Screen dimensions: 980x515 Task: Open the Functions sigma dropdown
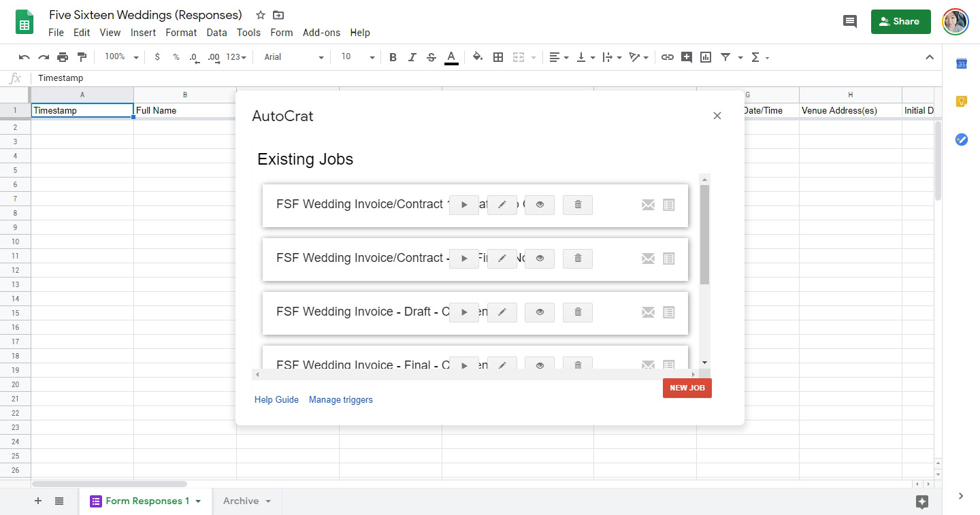point(759,57)
